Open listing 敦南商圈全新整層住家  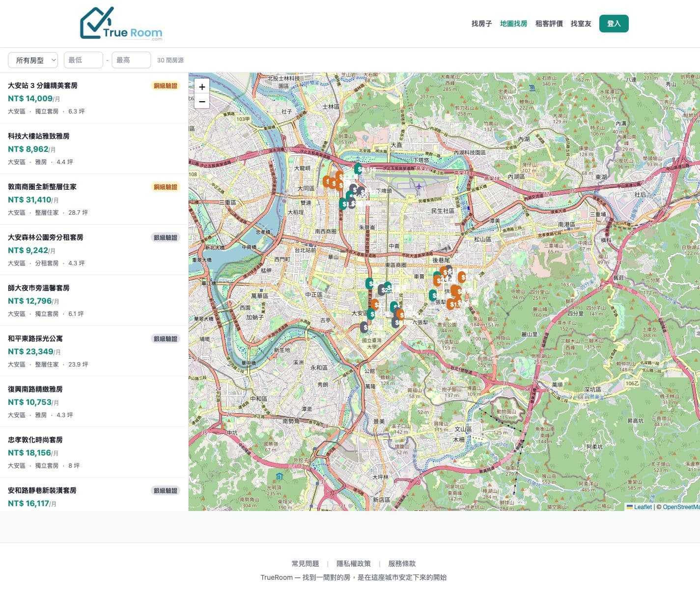(94, 199)
